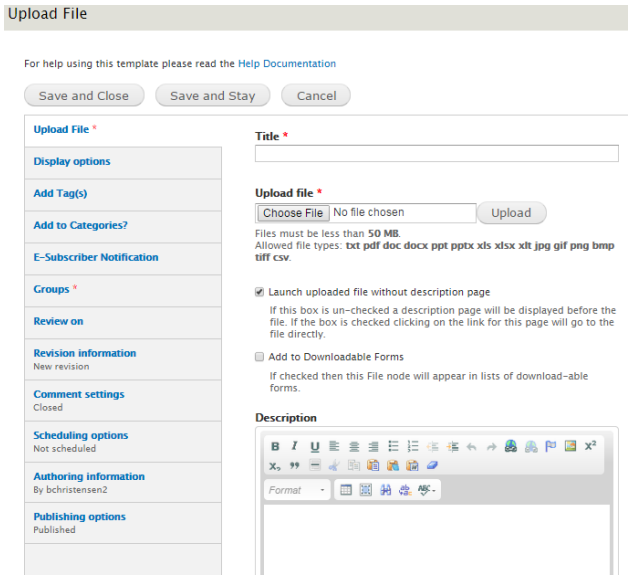The image size is (631, 585).
Task: Open the Format dropdown
Action: [x=297, y=490]
